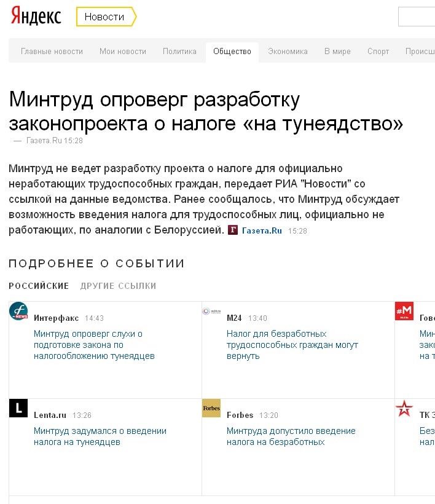Click the Интерфакс source name
Screen dimensions: 435x504
[x=57, y=318]
